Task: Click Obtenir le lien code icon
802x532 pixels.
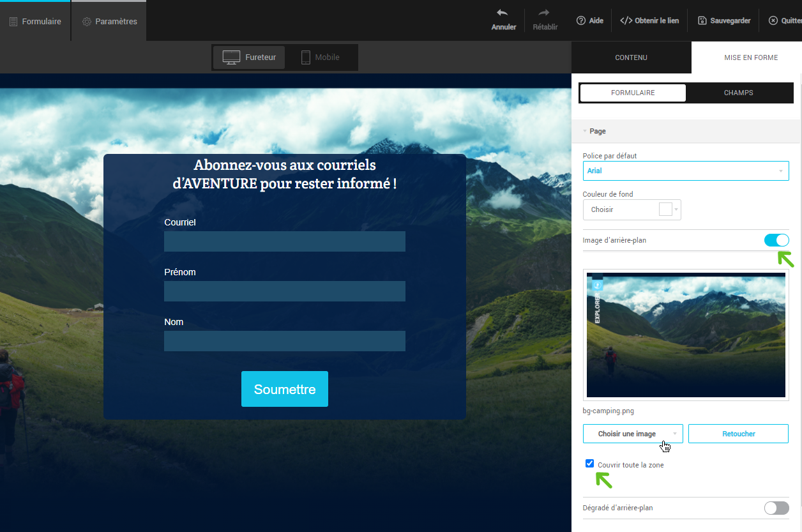Action: click(x=626, y=20)
